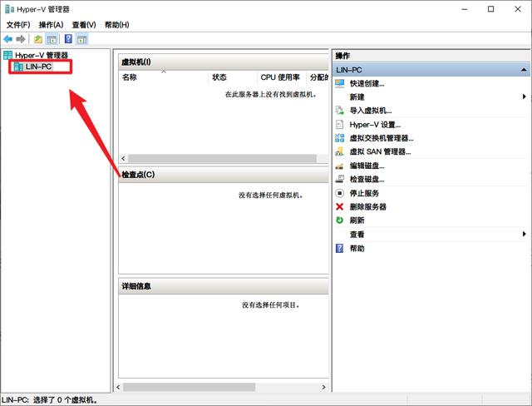Click the 详细信息 section header
532x406 pixels.
point(224,286)
